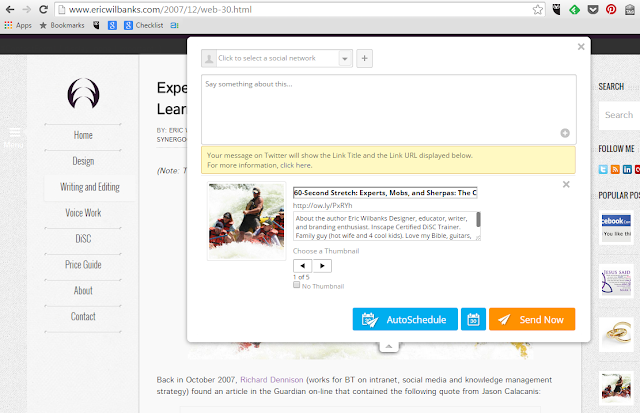Open the Hootsuite owl extension icon
This screenshot has width=640, height=413.
[556, 9]
